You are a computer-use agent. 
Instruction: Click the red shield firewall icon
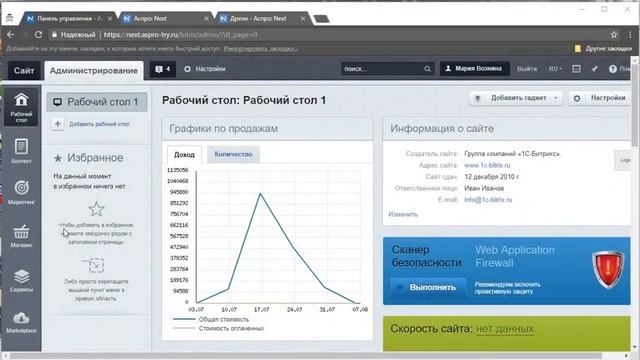coord(608,269)
